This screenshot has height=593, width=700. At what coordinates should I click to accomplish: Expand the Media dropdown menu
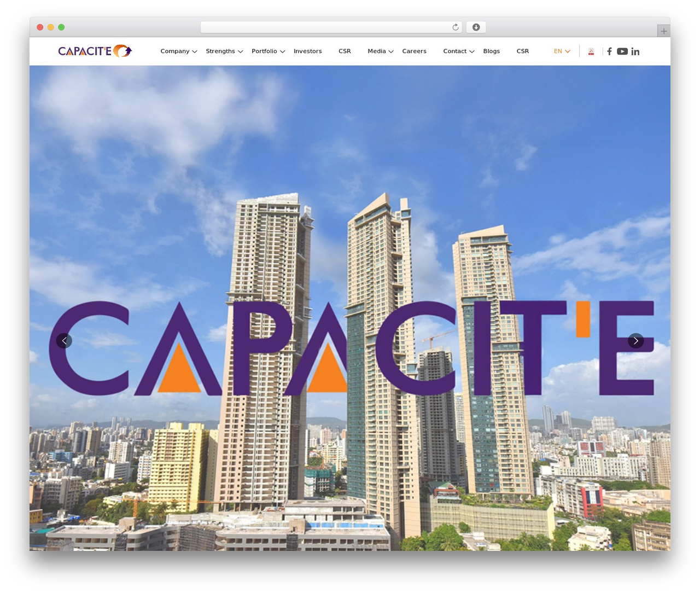click(381, 51)
